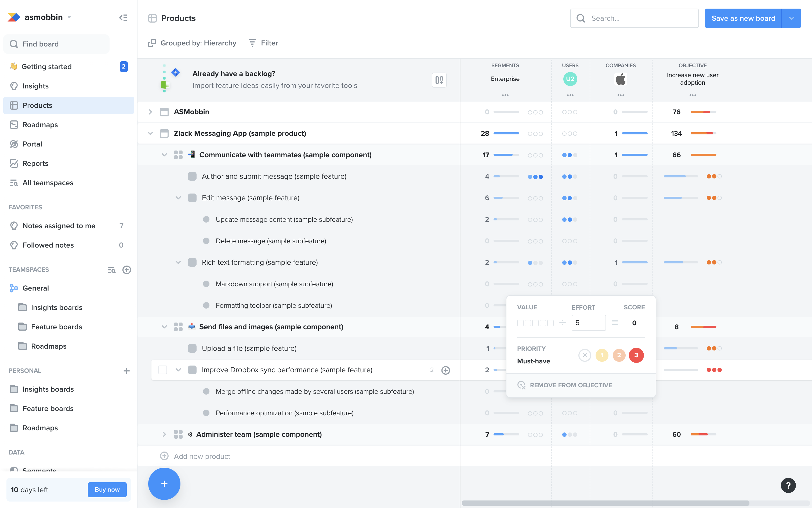The height and width of the screenshot is (508, 812).
Task: Open Save as new board dropdown arrow
Action: coord(792,18)
